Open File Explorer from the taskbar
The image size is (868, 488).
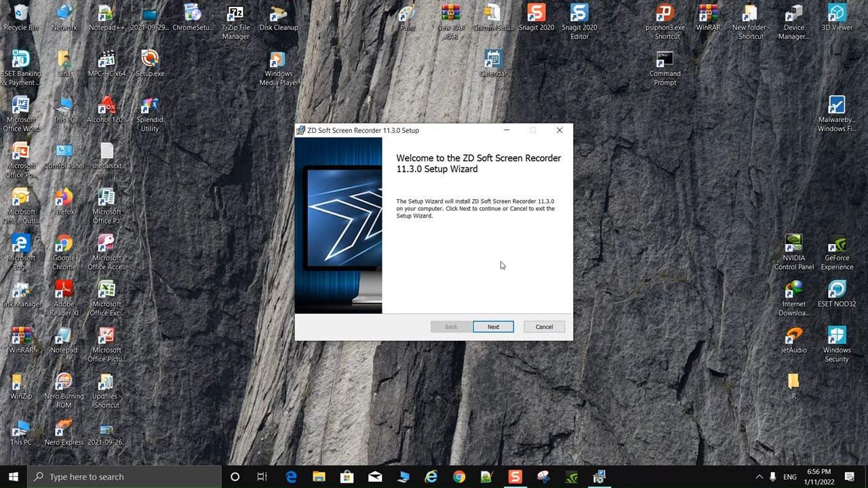tap(319, 477)
